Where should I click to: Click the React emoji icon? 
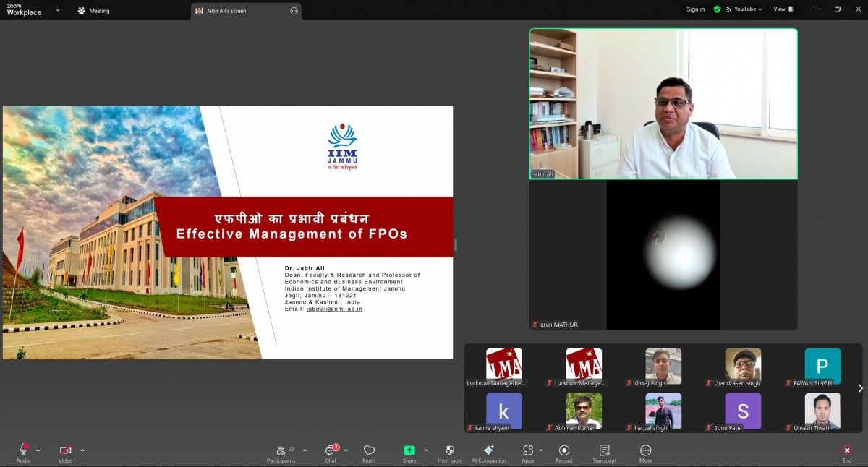pos(369,451)
